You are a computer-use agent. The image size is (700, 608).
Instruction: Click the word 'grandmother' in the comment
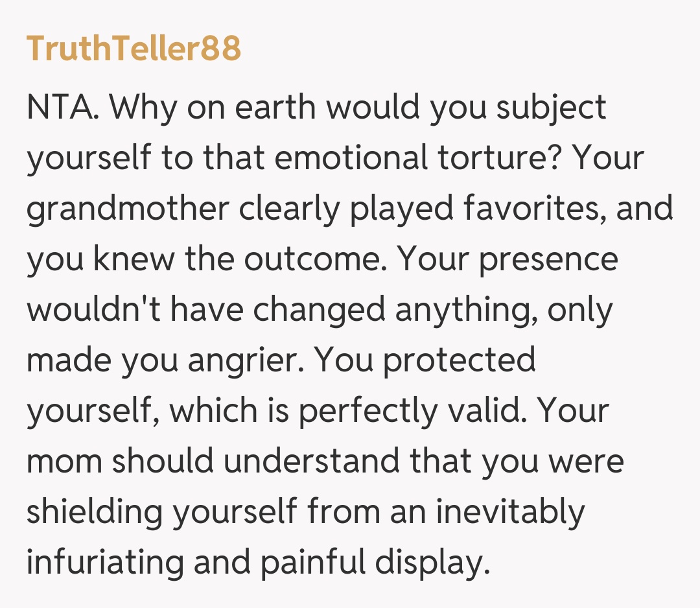point(128,209)
